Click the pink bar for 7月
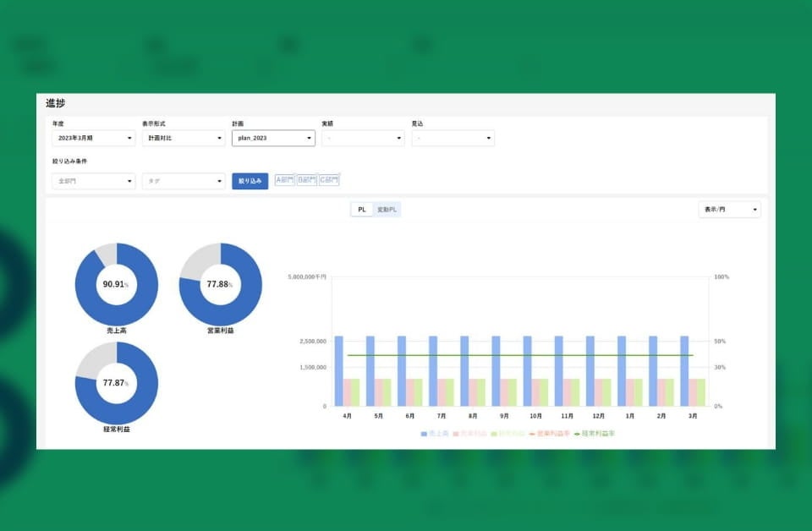Screen dimensions: 812x531 (x=442, y=392)
